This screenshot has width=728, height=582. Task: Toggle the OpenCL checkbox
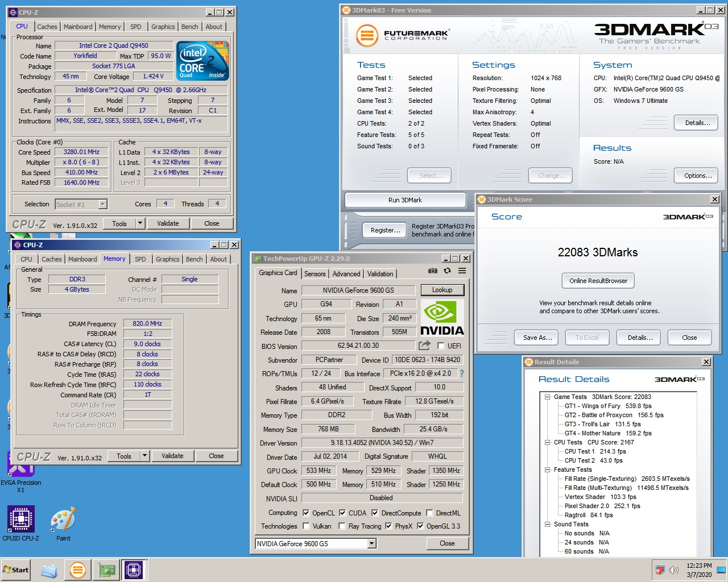tap(306, 513)
